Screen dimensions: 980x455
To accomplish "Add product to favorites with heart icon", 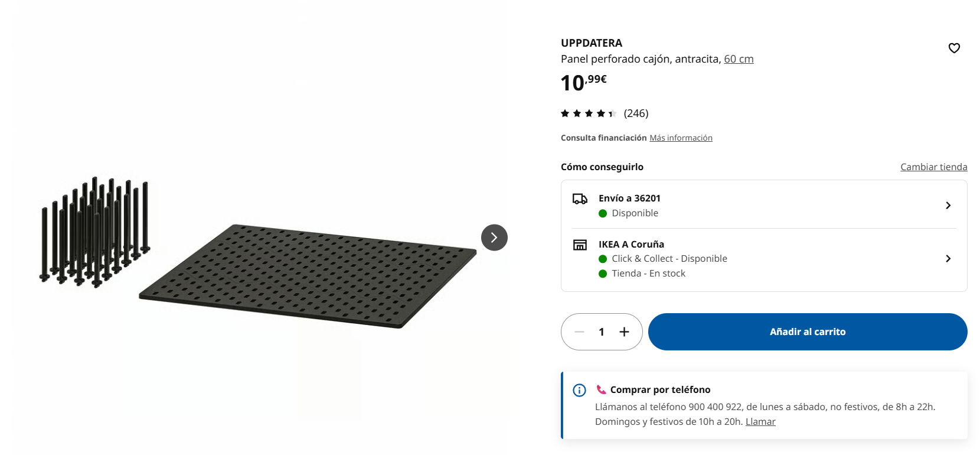I will [x=954, y=48].
